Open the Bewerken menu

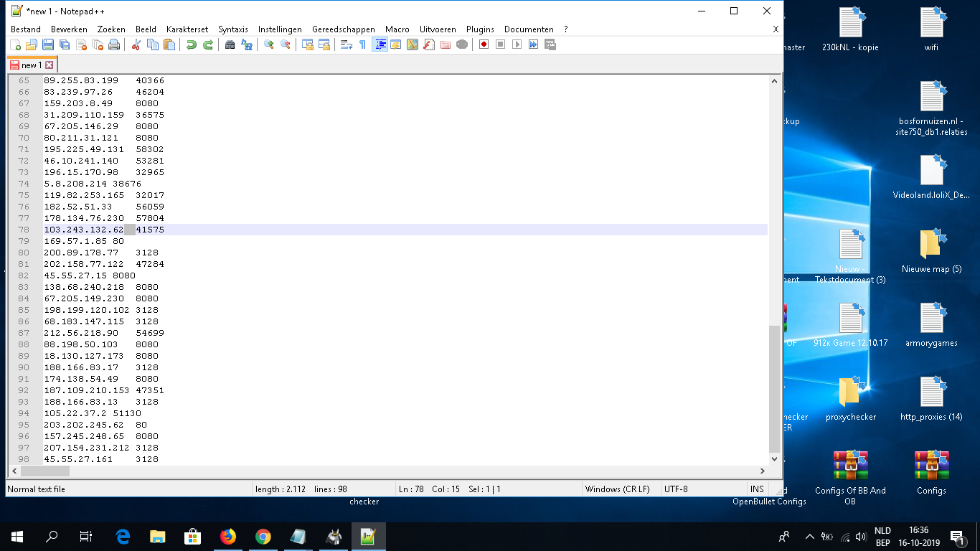[69, 29]
